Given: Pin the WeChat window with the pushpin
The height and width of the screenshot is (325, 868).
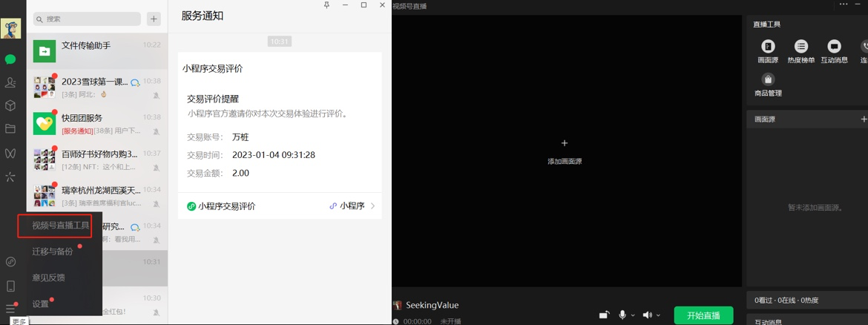Looking at the screenshot, I should pyautogui.click(x=327, y=5).
